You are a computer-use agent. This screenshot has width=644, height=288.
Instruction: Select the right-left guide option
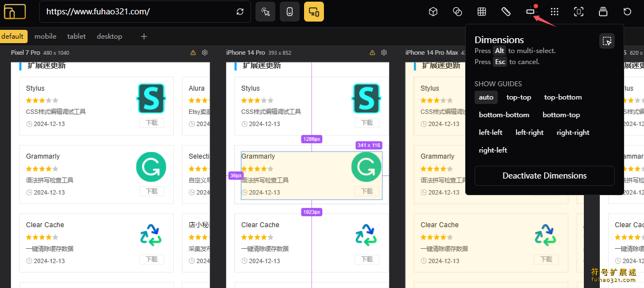pos(493,150)
